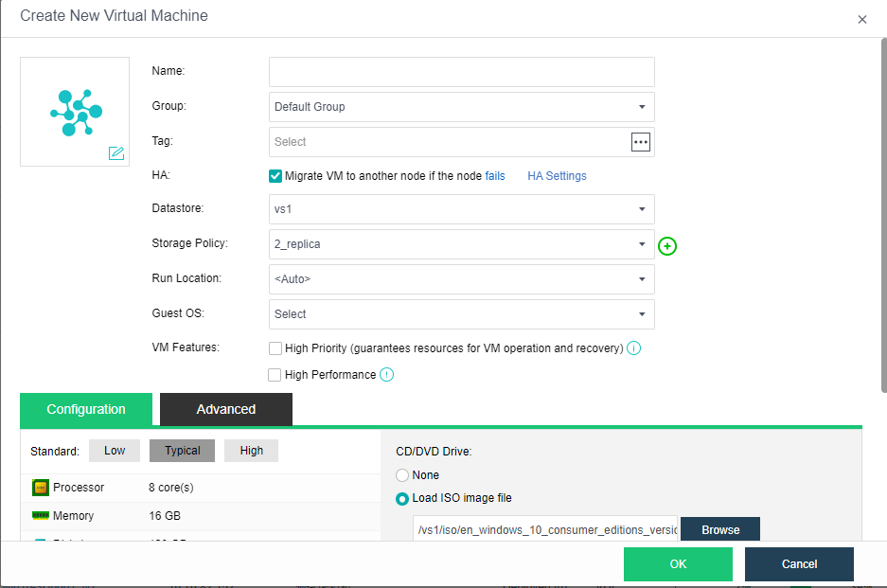Enable the High Priority checkbox
Image resolution: width=887 pixels, height=588 pixels.
pos(275,348)
